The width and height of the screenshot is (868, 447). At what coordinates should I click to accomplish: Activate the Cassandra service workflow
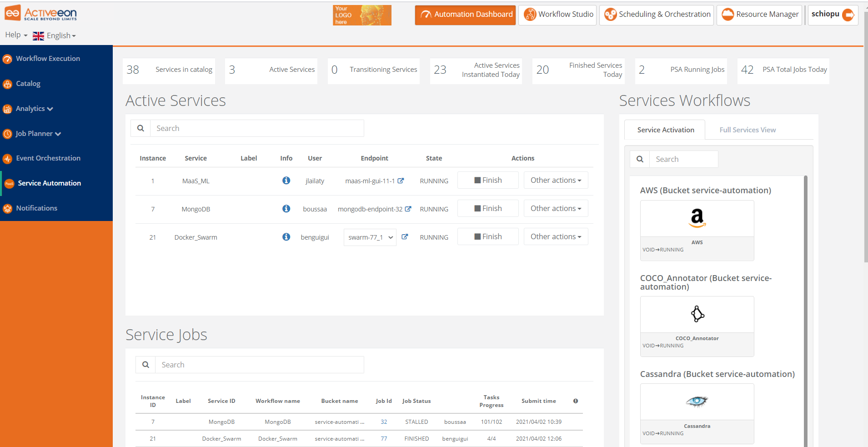pos(697,414)
